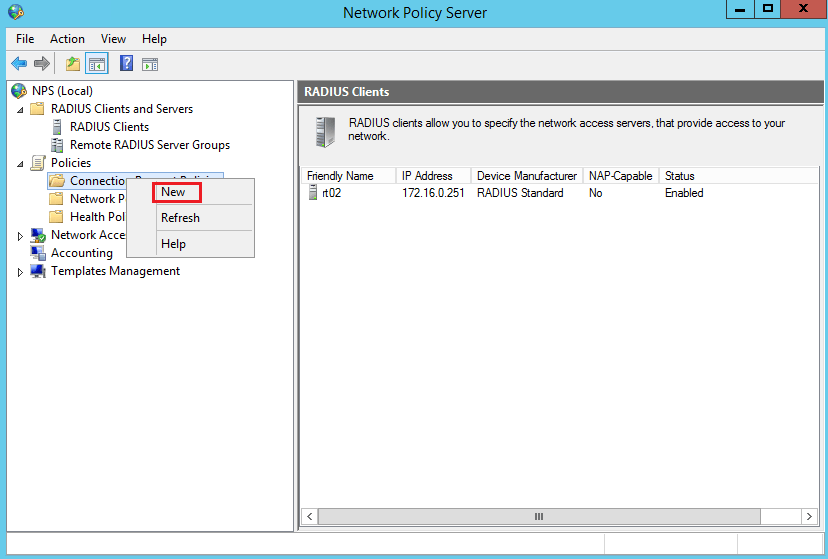Select RADIUS Clients in the tree
The image size is (828, 559).
109,127
